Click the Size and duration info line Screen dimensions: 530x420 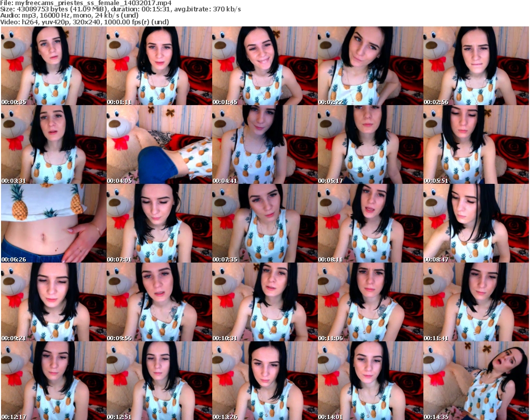pyautogui.click(x=121, y=9)
